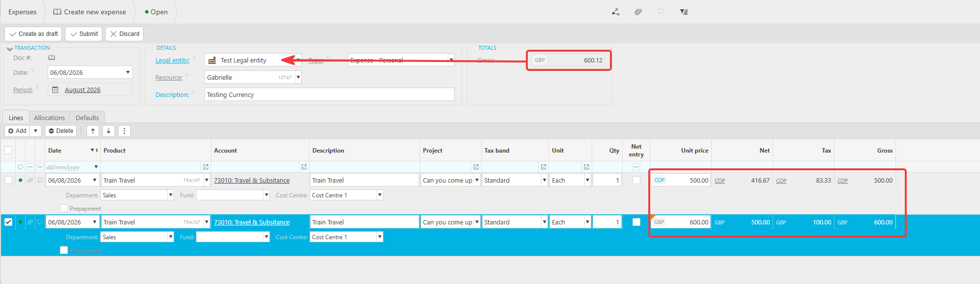Switch to the Allocations tab
This screenshot has height=284, width=980.
click(49, 118)
